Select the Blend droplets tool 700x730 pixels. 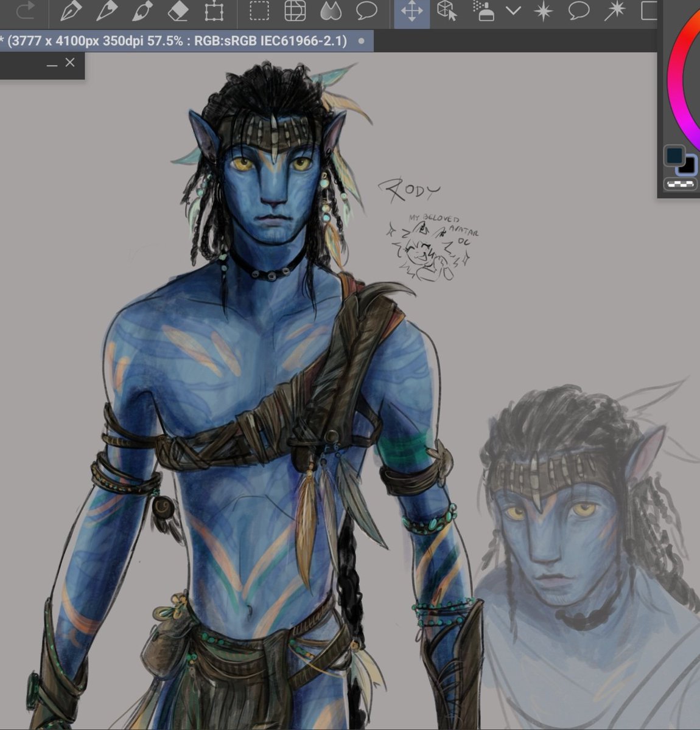pos(331,12)
